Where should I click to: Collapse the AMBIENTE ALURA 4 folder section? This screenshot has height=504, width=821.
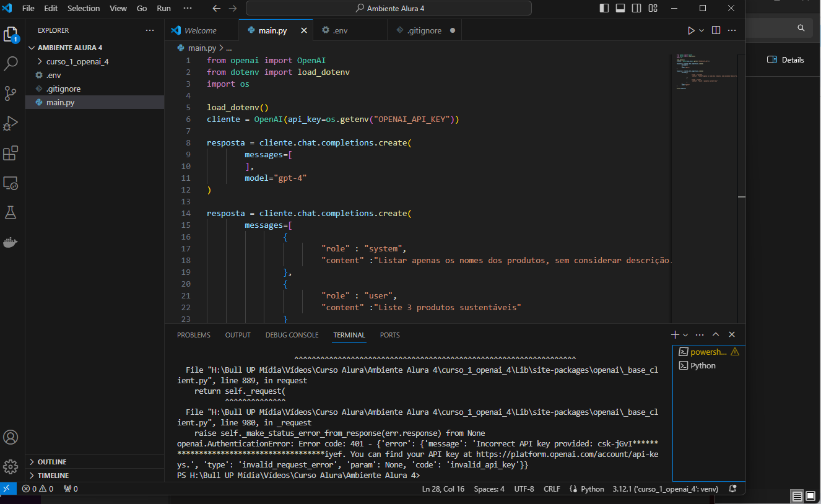point(95,48)
